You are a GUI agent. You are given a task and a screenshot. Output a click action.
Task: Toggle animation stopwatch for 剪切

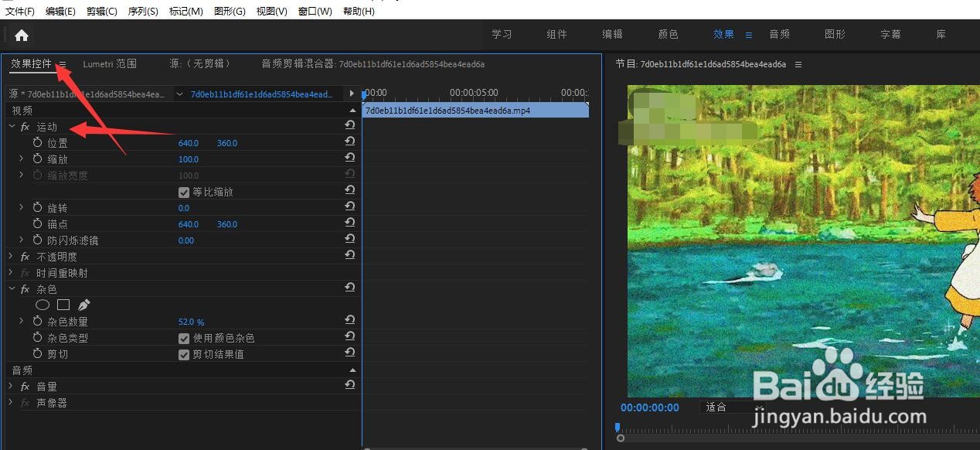(37, 353)
